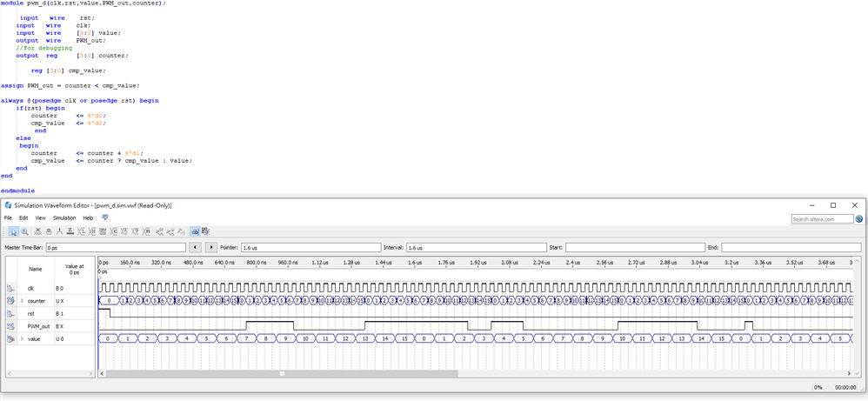The height and width of the screenshot is (401, 868).
Task: Select the counter signal name
Action: (x=36, y=301)
